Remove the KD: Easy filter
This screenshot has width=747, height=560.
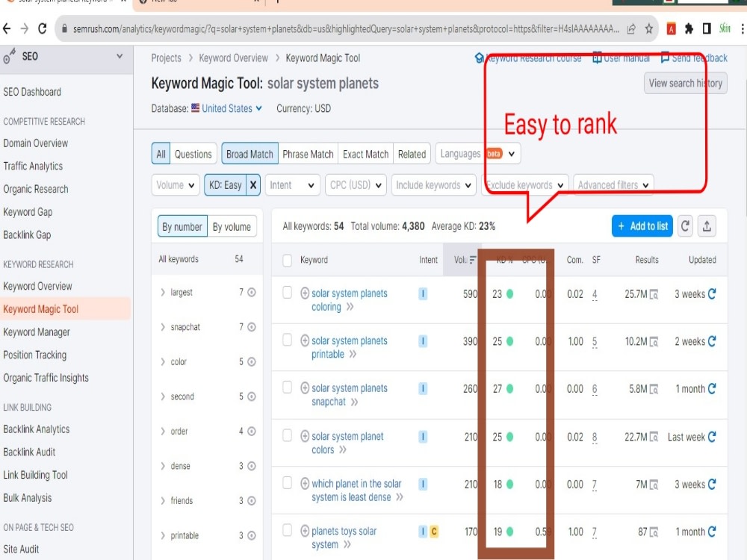click(x=253, y=185)
